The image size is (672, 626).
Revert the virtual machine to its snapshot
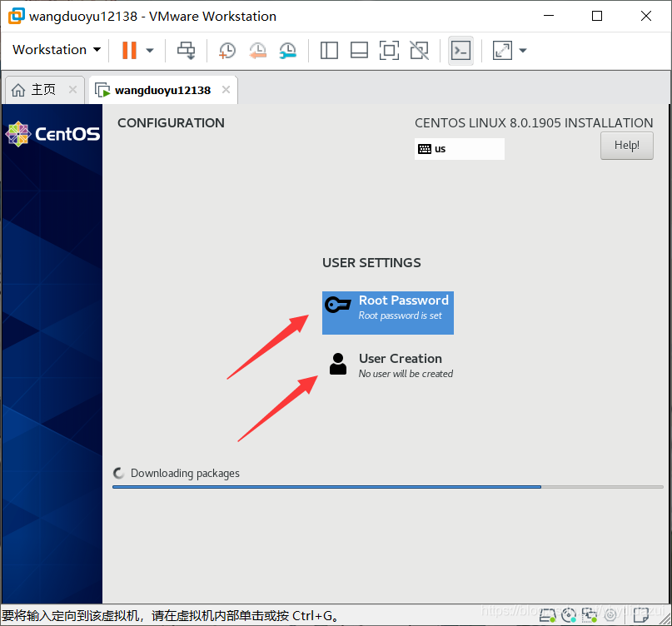point(257,50)
